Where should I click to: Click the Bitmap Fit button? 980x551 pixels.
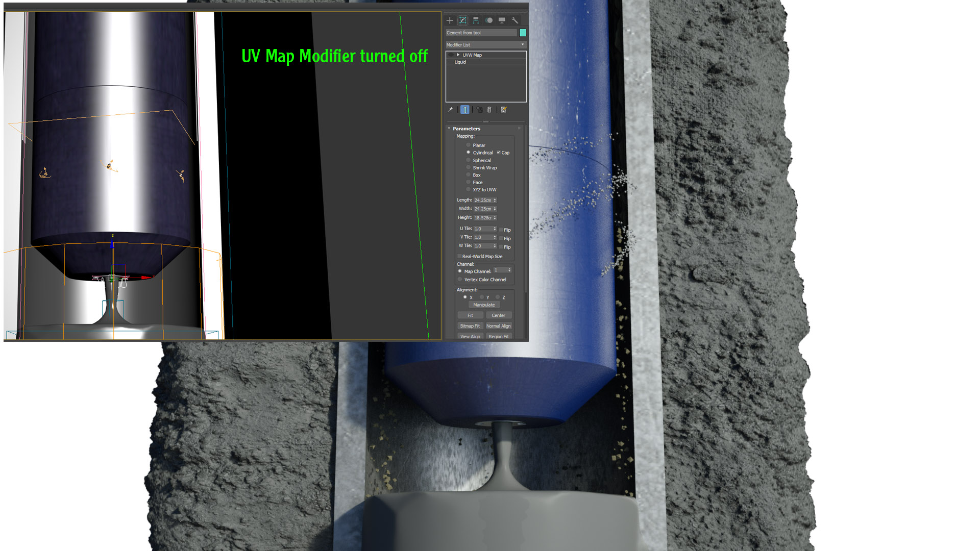point(469,326)
